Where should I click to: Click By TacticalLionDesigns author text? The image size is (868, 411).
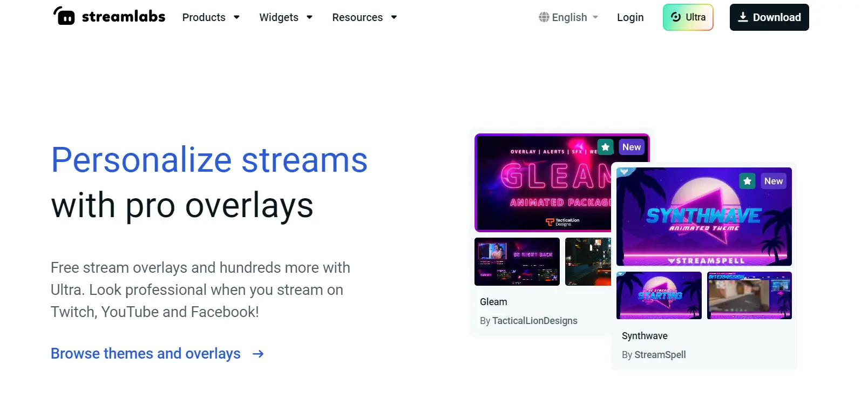[x=528, y=321]
